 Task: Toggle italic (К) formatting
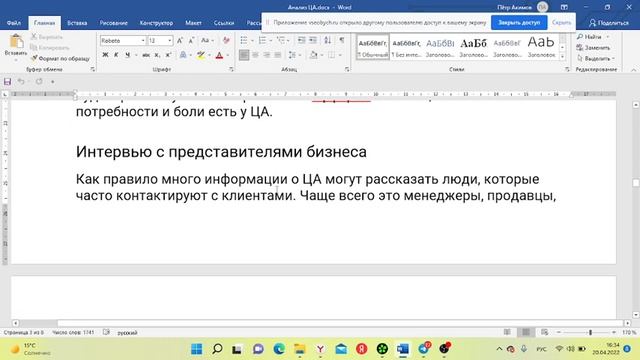[x=116, y=55]
